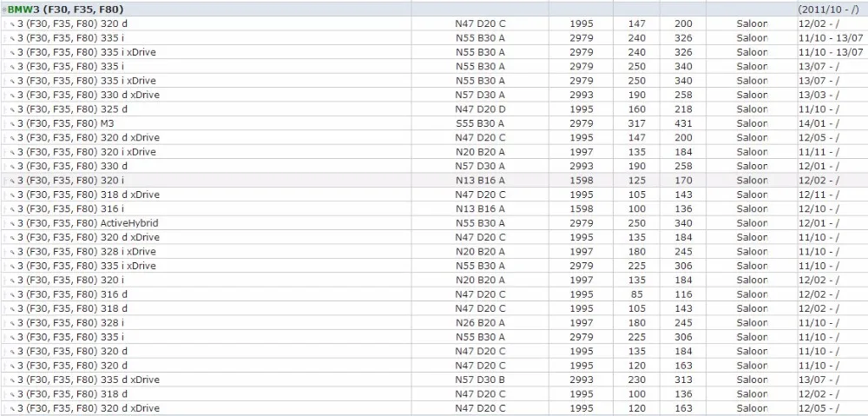Click the 431 horsepower value
The image size is (868, 416).
click(x=683, y=123)
